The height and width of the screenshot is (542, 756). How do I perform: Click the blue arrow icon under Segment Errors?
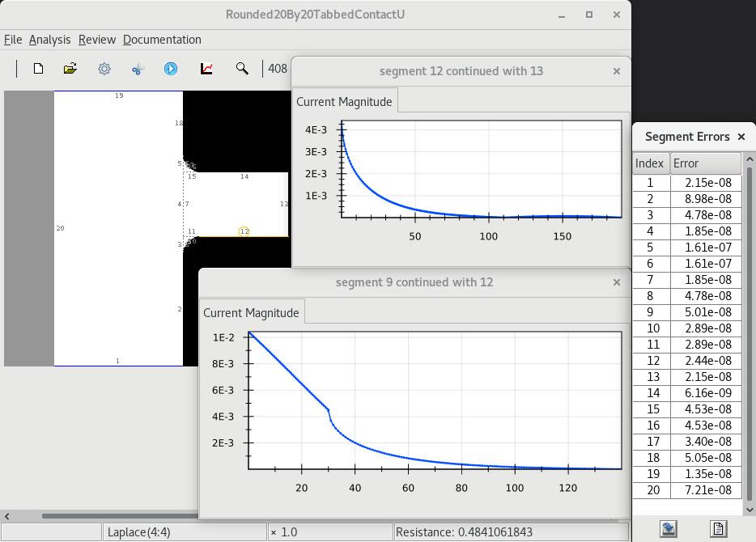pyautogui.click(x=669, y=528)
